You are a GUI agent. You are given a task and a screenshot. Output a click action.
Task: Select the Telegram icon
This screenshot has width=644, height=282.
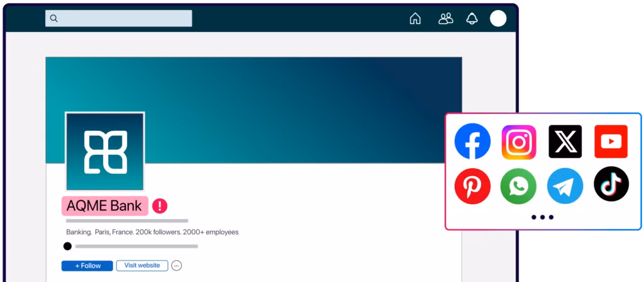(565, 186)
